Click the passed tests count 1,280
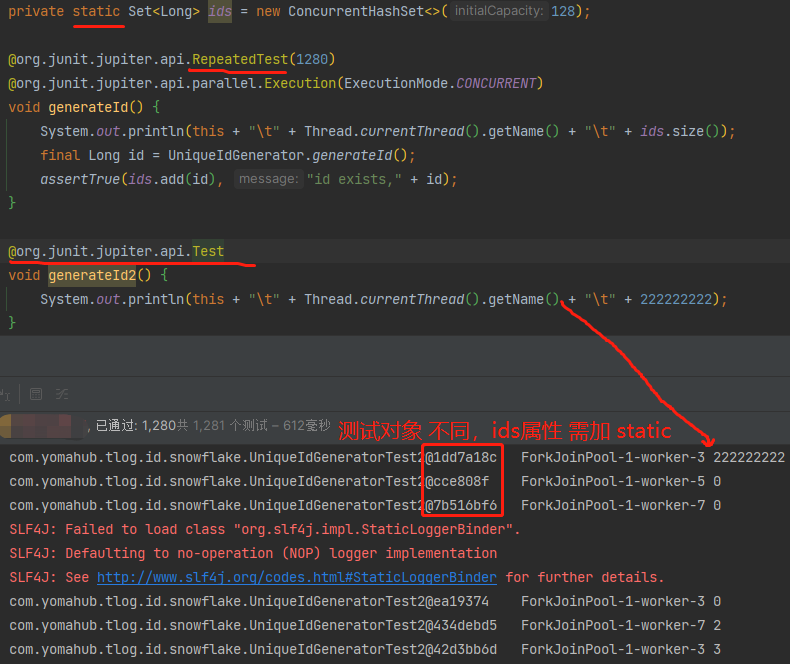This screenshot has width=790, height=664. click(159, 426)
